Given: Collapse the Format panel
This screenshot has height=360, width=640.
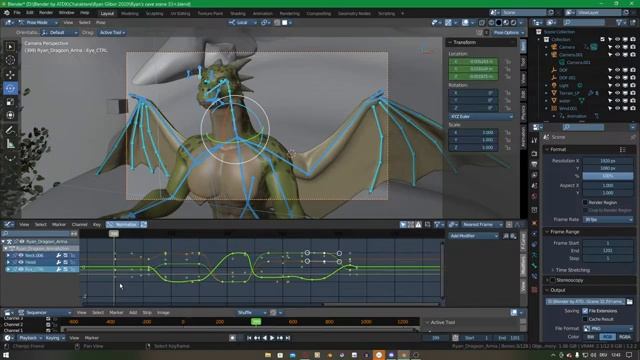Looking at the screenshot, I should click(558, 149).
